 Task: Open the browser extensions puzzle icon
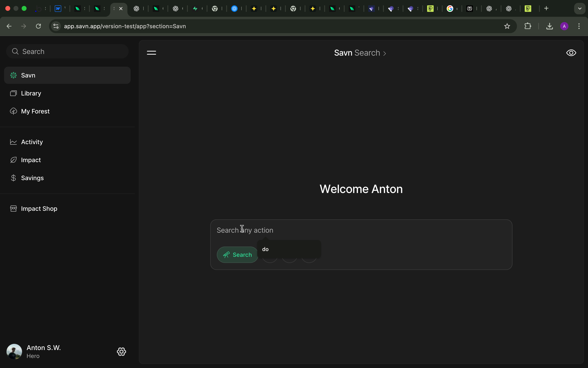tap(528, 26)
